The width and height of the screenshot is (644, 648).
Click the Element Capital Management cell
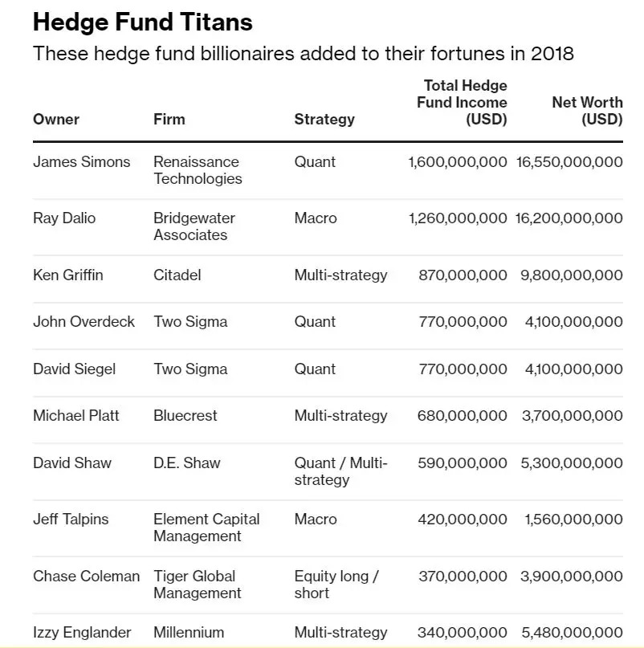coord(206,528)
